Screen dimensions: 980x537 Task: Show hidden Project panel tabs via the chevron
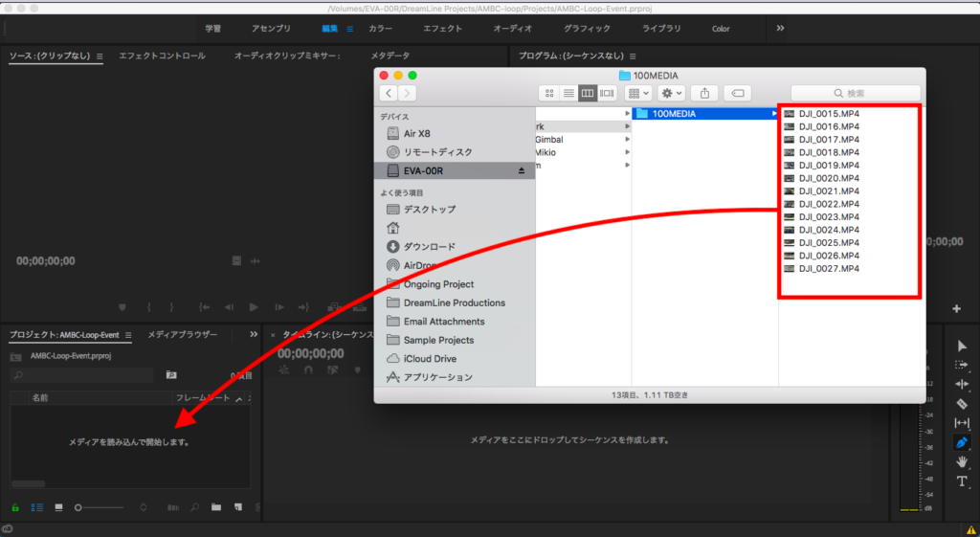tap(253, 334)
